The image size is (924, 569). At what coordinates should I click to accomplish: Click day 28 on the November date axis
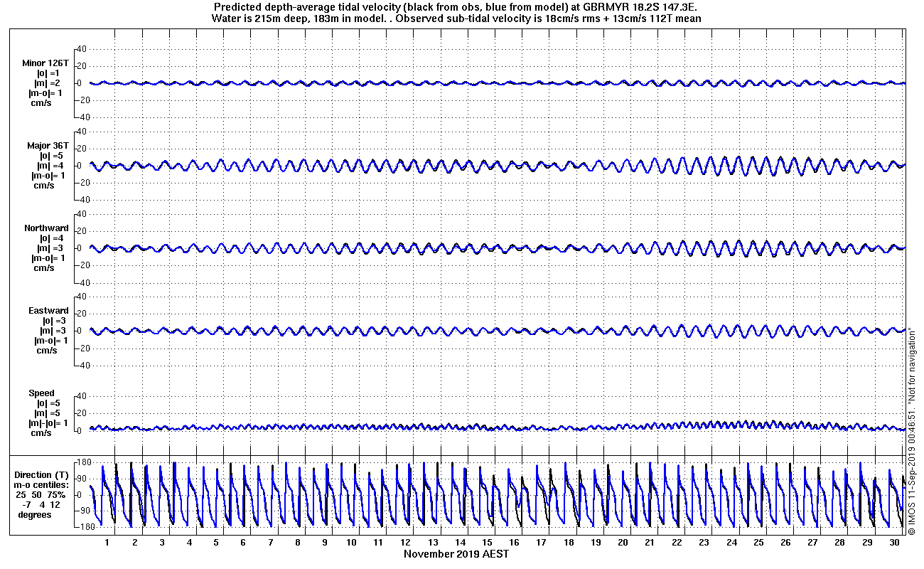pyautogui.click(x=840, y=543)
